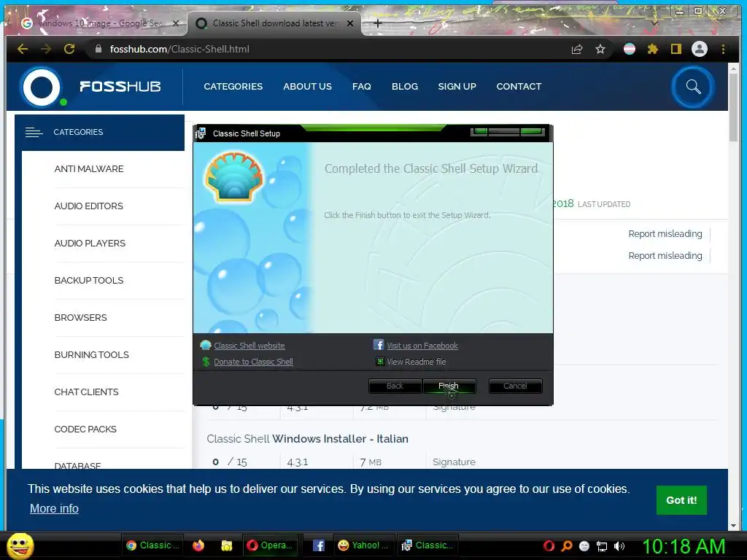747x560 pixels.
Task: Open the ABOUT US navigation item
Action: click(x=307, y=87)
